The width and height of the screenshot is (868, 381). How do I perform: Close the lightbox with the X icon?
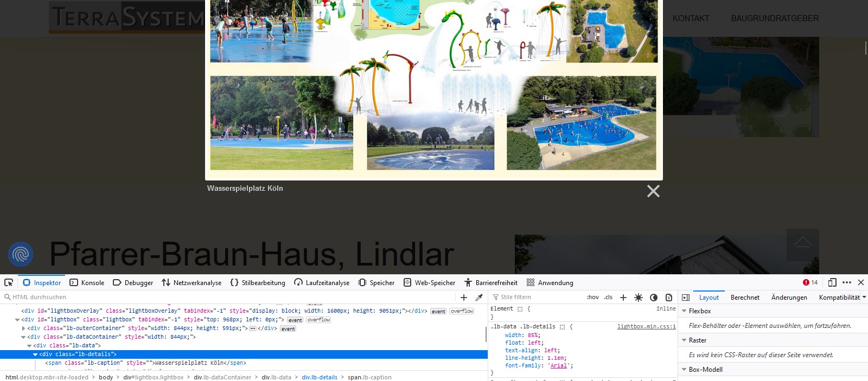(x=653, y=191)
